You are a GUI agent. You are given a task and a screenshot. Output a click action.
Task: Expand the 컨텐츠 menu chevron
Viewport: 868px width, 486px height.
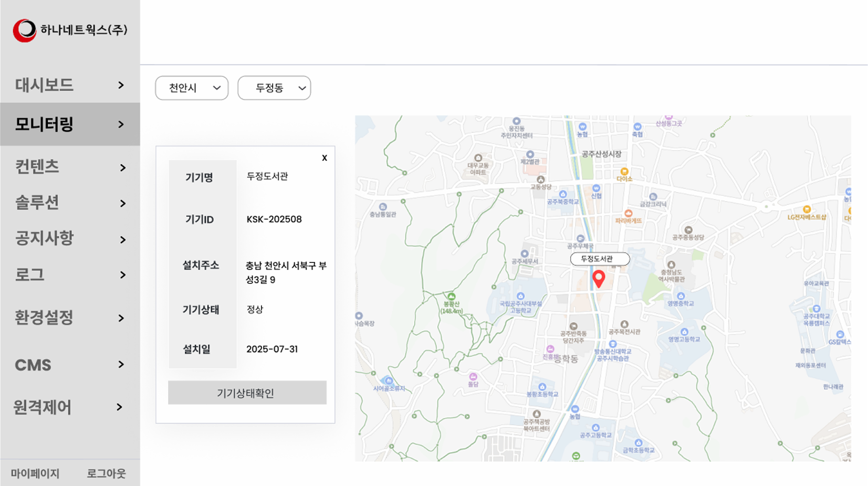click(x=122, y=168)
